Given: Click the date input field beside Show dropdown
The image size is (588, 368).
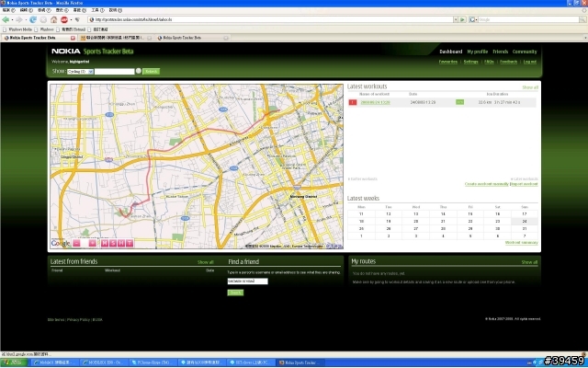Looking at the screenshot, I should click(x=114, y=72).
